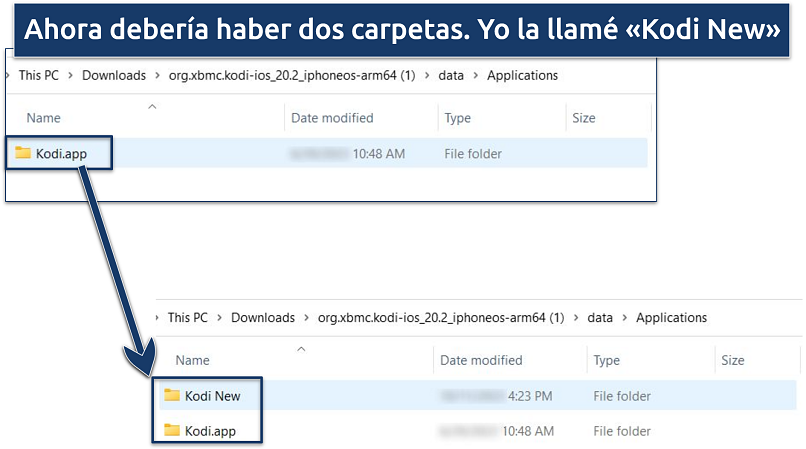Viewport: 806px width, 449px height.
Task: Go to Downloads in the lower window breadcrumb
Action: 263,317
